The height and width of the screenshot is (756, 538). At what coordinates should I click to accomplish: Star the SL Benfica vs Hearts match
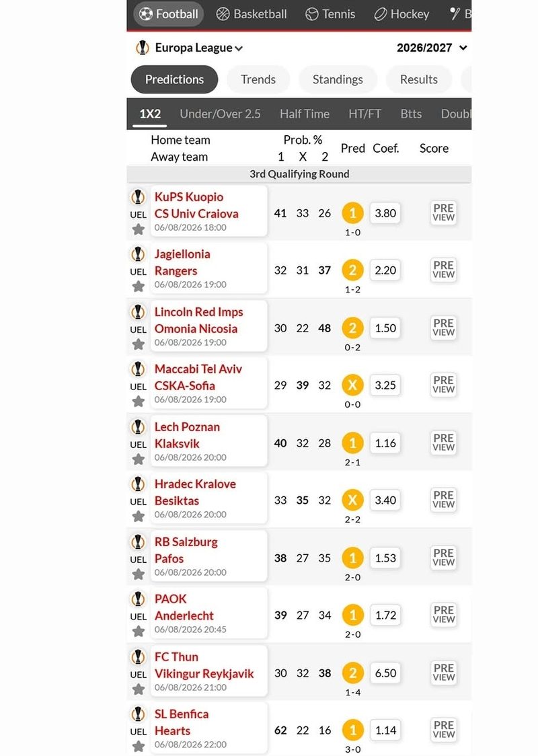pyautogui.click(x=139, y=747)
